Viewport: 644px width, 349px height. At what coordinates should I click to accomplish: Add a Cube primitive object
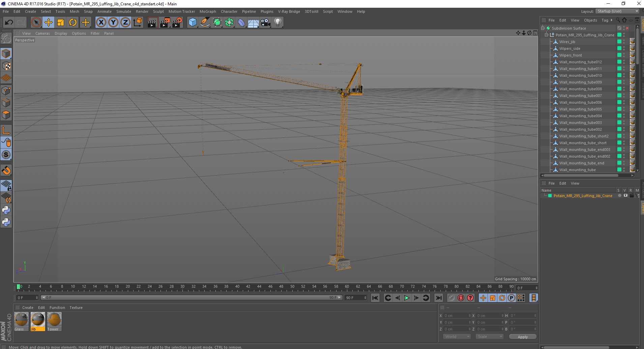click(193, 23)
